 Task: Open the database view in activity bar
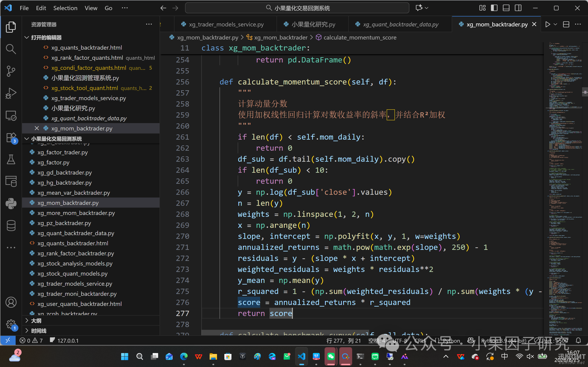(11, 226)
